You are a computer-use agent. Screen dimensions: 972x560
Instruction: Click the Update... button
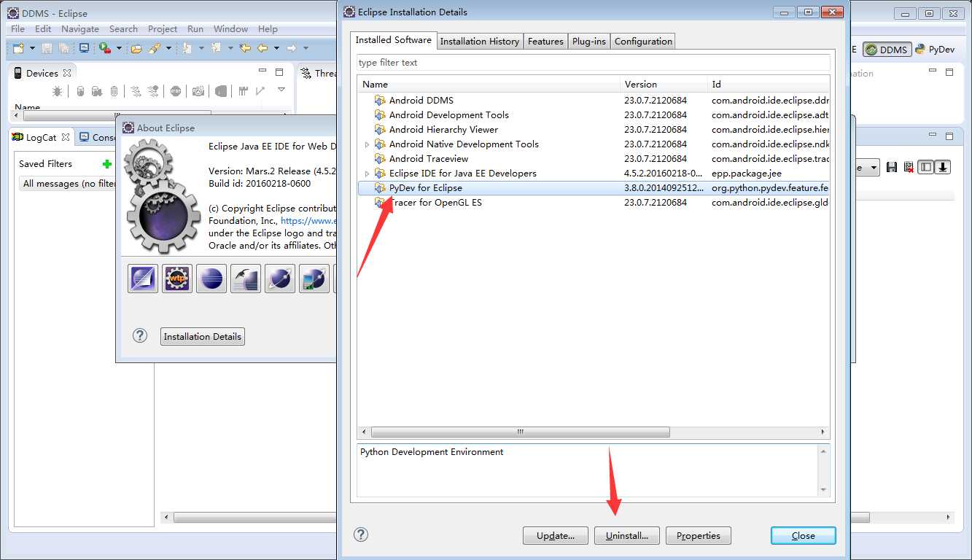555,535
